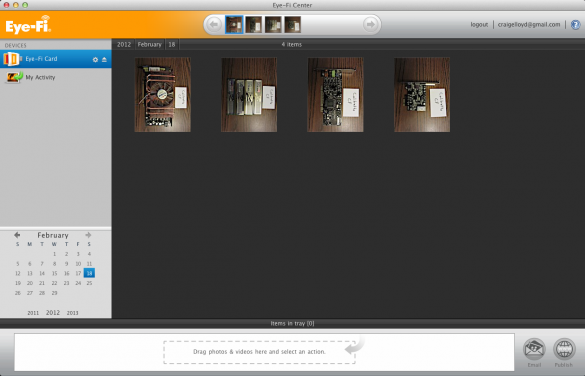This screenshot has width=585, height=376.
Task: Open the graphics card photo thumbnail
Action: tap(163, 94)
